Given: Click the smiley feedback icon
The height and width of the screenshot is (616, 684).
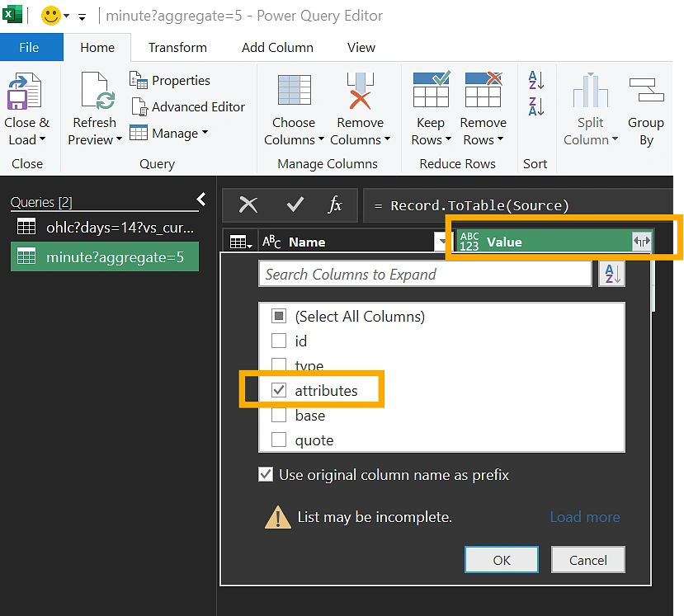Looking at the screenshot, I should [49, 15].
